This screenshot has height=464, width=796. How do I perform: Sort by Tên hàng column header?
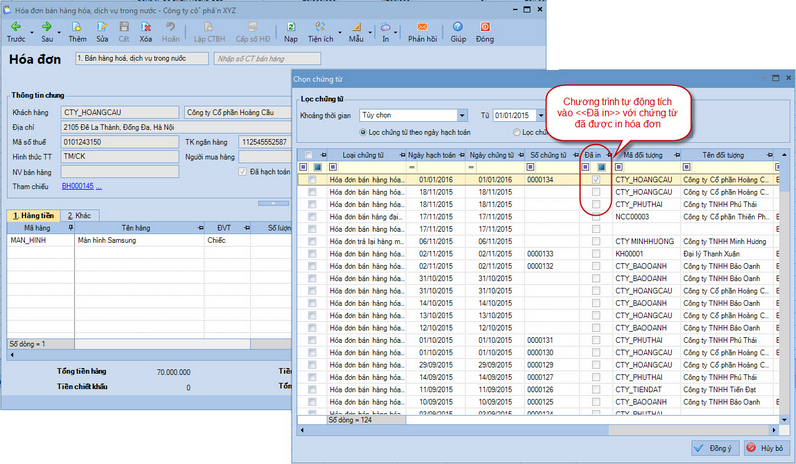(x=136, y=228)
